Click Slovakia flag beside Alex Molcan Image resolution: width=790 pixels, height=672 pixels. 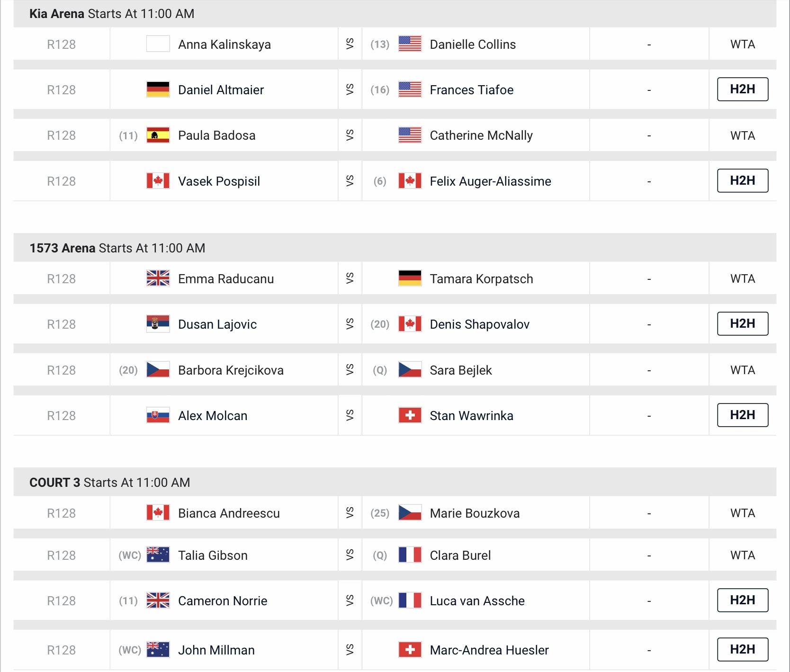pos(158,416)
